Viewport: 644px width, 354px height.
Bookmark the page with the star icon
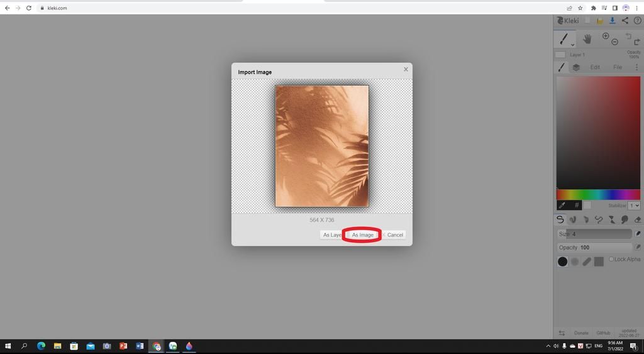tap(580, 8)
